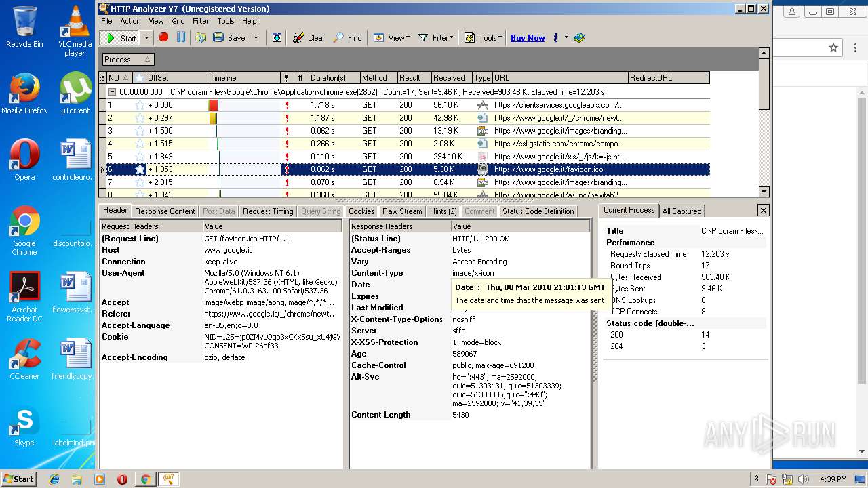868x488 pixels.
Task: Switch to Request Timing tab
Action: point(268,211)
